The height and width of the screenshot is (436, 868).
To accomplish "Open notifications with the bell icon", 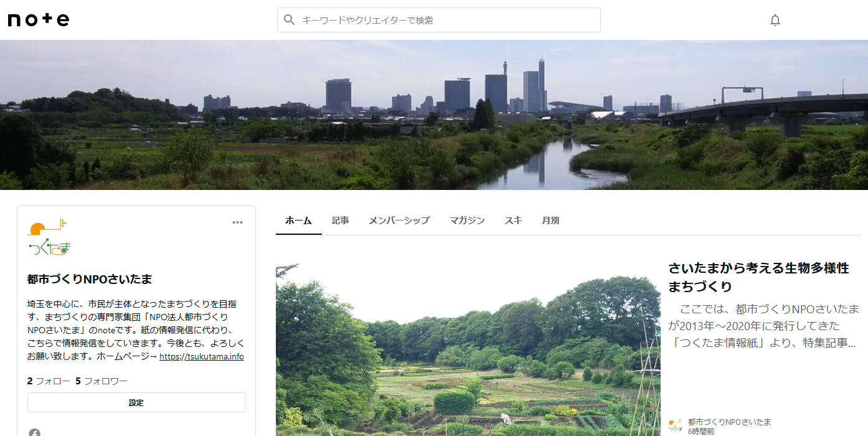I will (775, 20).
